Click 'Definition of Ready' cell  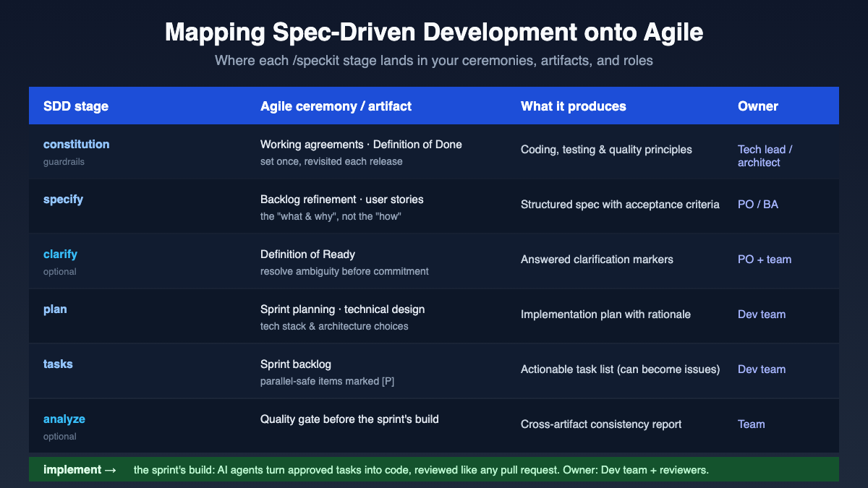(308, 254)
